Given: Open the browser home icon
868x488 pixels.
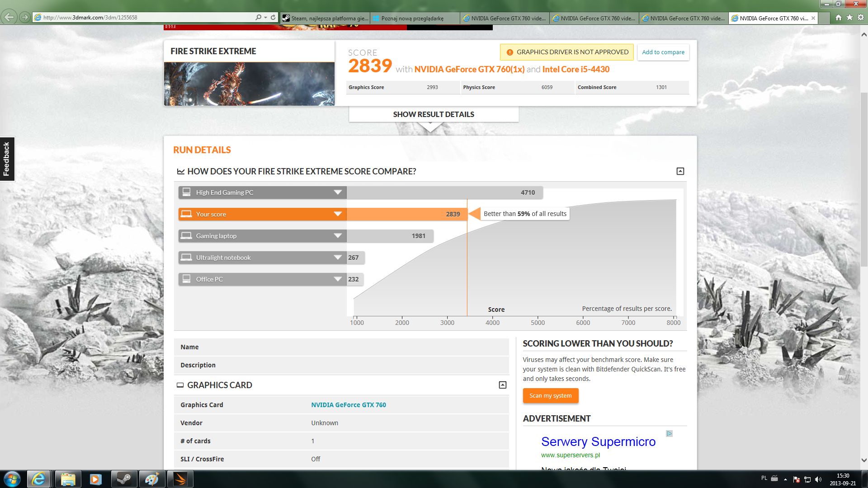Looking at the screenshot, I should [x=839, y=17].
